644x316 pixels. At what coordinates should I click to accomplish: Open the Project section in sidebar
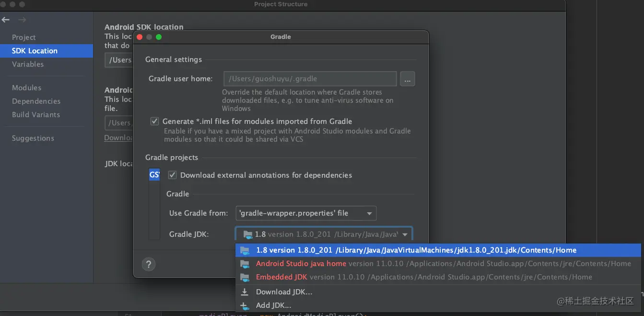(x=24, y=37)
